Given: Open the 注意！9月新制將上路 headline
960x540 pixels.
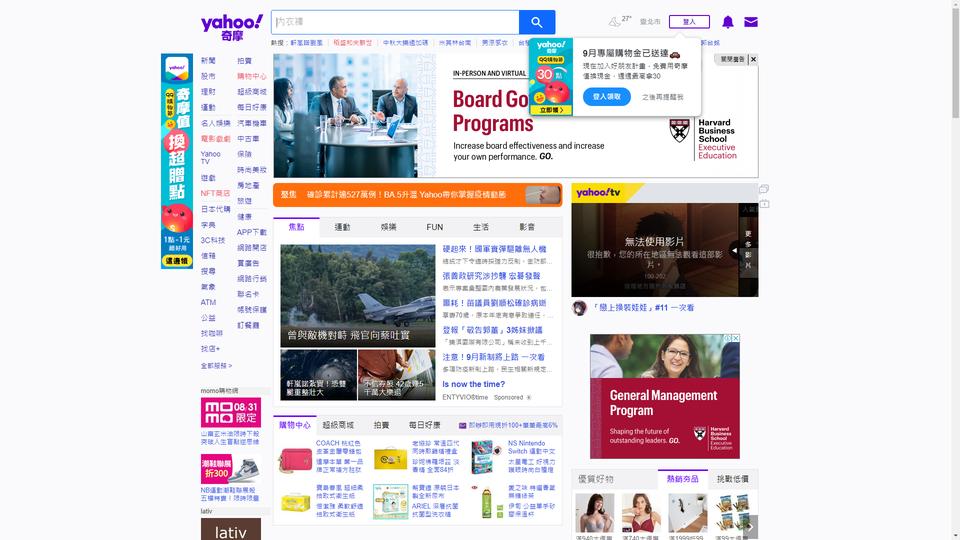Looking at the screenshot, I should (x=493, y=357).
